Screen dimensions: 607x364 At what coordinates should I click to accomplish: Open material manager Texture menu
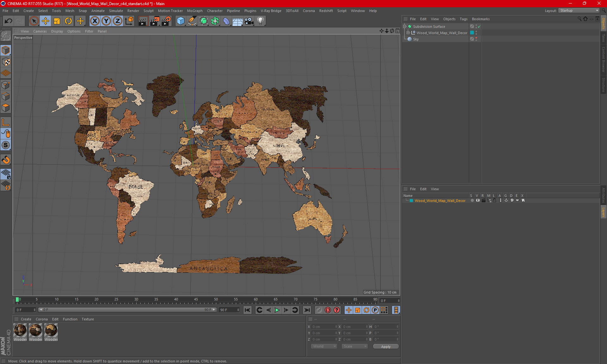coord(88,319)
